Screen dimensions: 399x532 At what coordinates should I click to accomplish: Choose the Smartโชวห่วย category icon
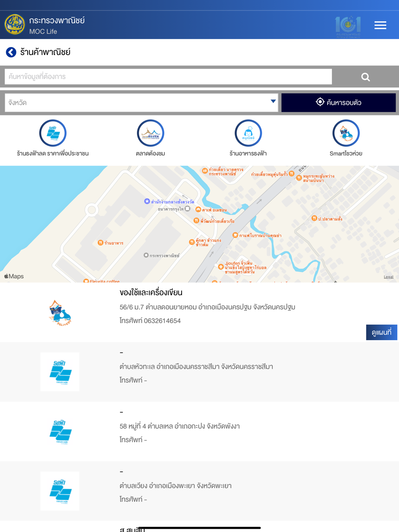pyautogui.click(x=346, y=133)
